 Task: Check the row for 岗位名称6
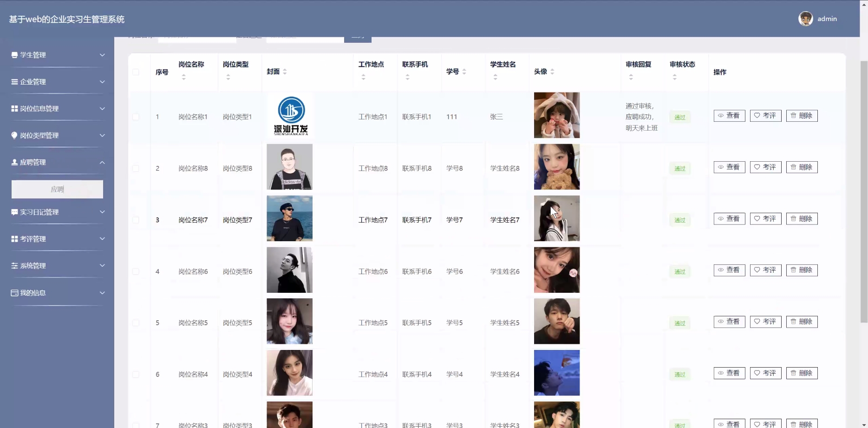(136, 271)
